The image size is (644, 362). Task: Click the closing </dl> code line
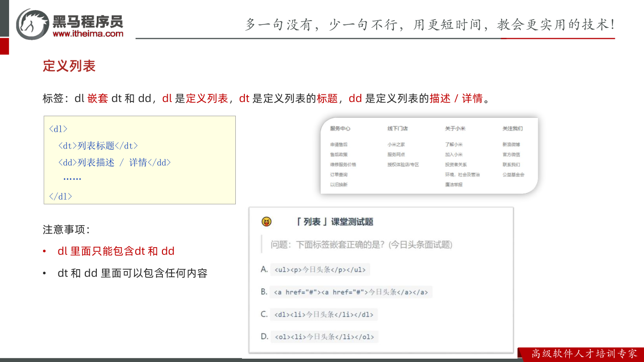tap(60, 196)
